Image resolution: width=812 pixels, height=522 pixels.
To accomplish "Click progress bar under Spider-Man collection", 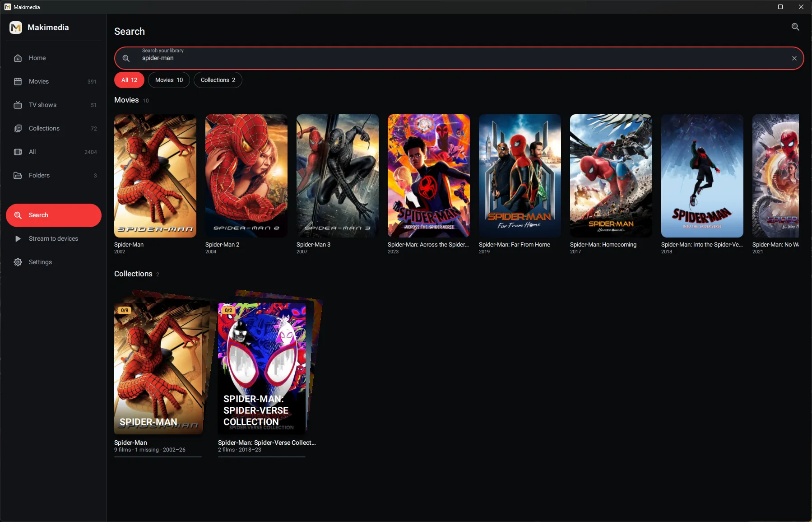I will coord(158,457).
